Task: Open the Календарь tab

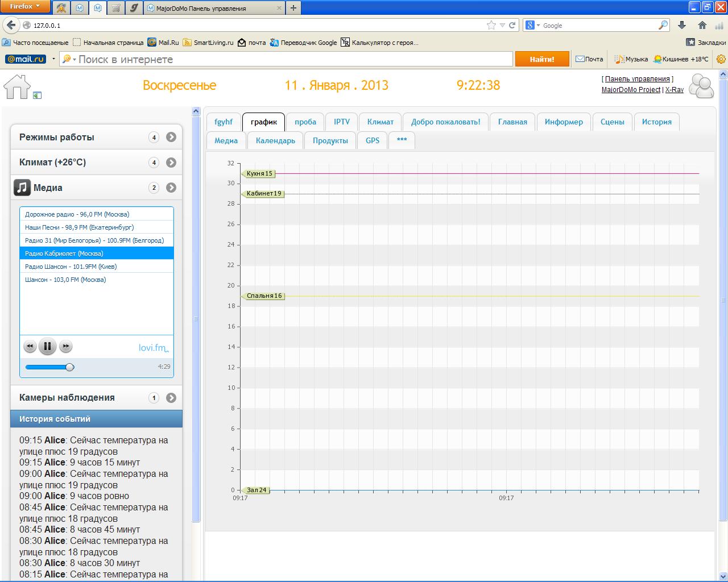Action: click(275, 140)
